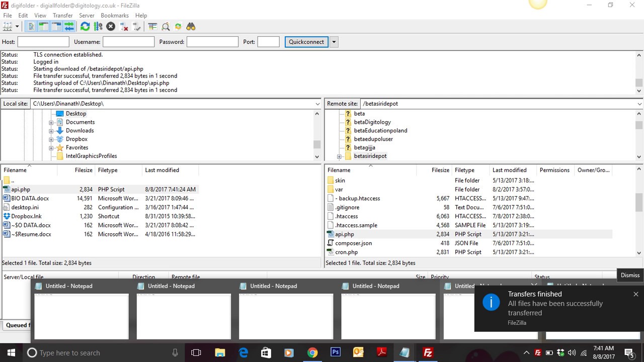Screen dimensions: 644x362
Task: Click the Adobe Acrobat taskbar icon
Action: (x=381, y=352)
